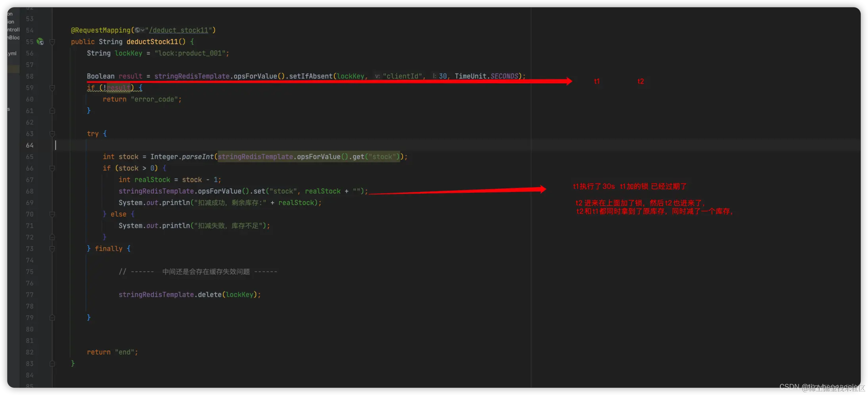This screenshot has height=395, width=868.
Task: Click line number 82 in the gutter
Action: point(30,352)
